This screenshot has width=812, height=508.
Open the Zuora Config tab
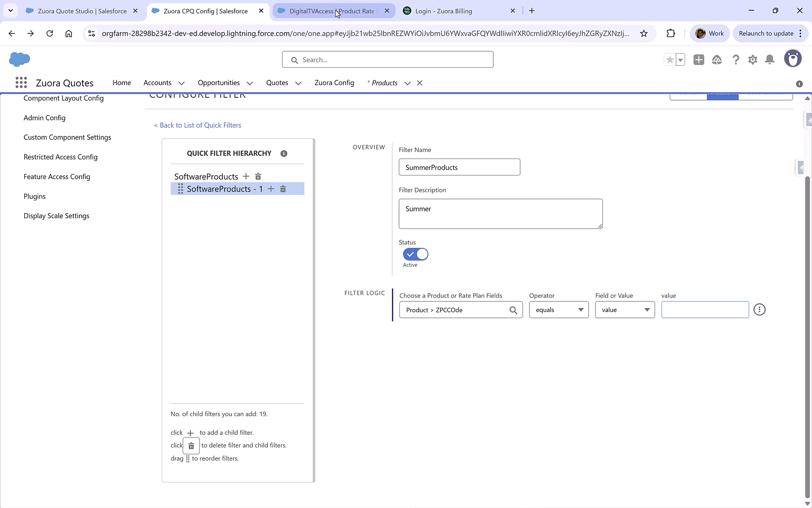[334, 83]
